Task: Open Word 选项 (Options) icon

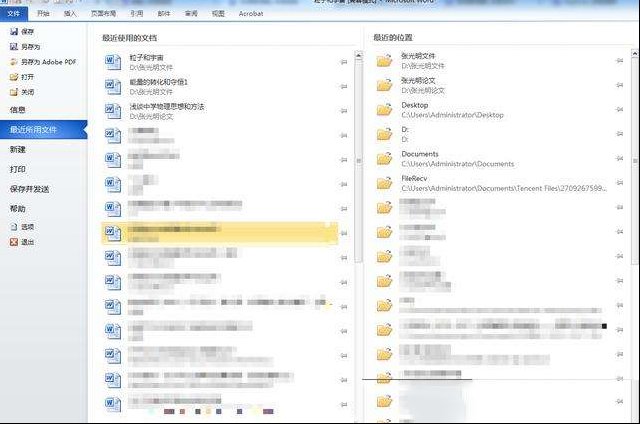Action: (x=14, y=227)
